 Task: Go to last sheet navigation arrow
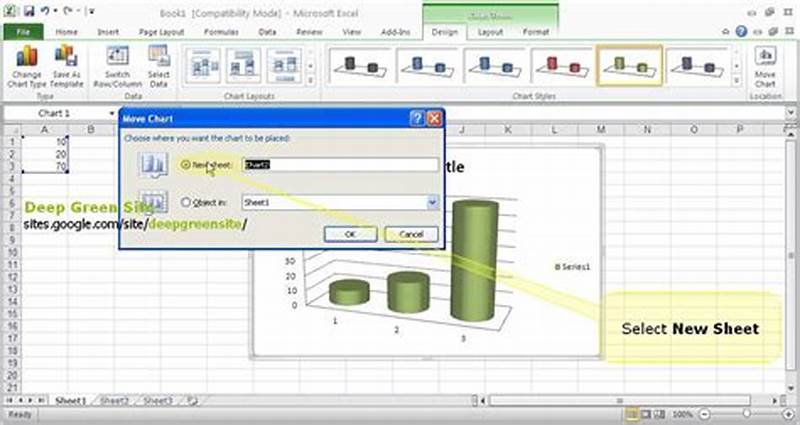[41, 401]
